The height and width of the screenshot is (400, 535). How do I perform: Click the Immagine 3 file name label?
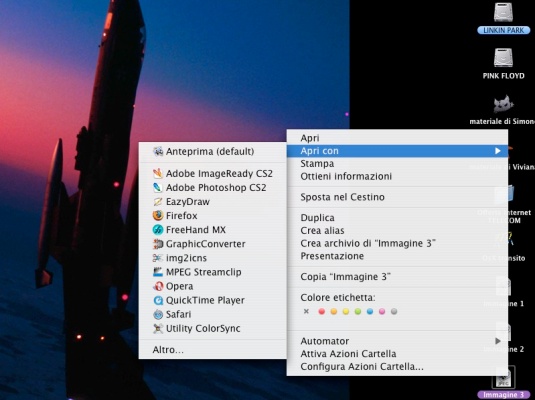503,395
